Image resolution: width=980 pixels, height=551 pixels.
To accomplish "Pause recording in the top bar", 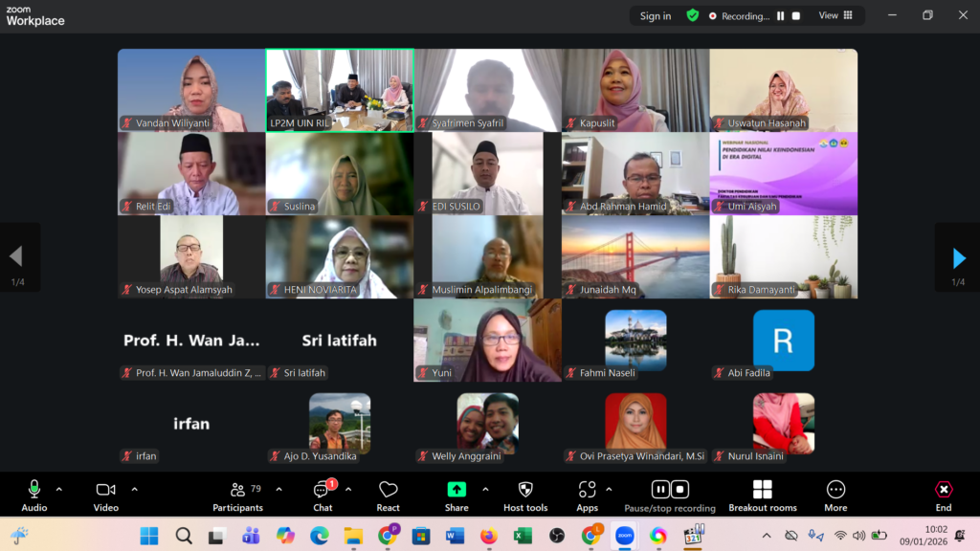I will click(x=781, y=16).
